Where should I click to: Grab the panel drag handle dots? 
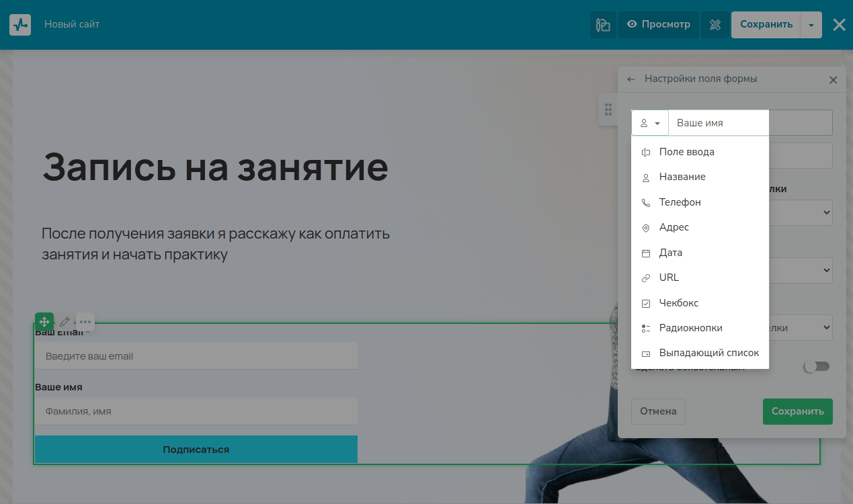608,110
